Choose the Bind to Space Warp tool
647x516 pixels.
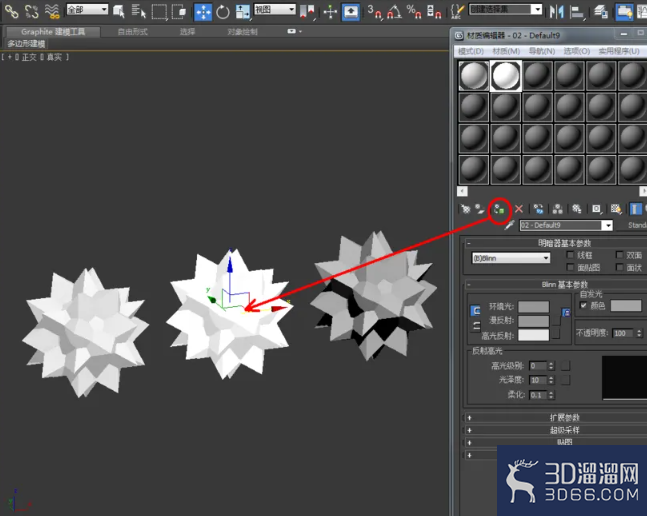[x=52, y=11]
